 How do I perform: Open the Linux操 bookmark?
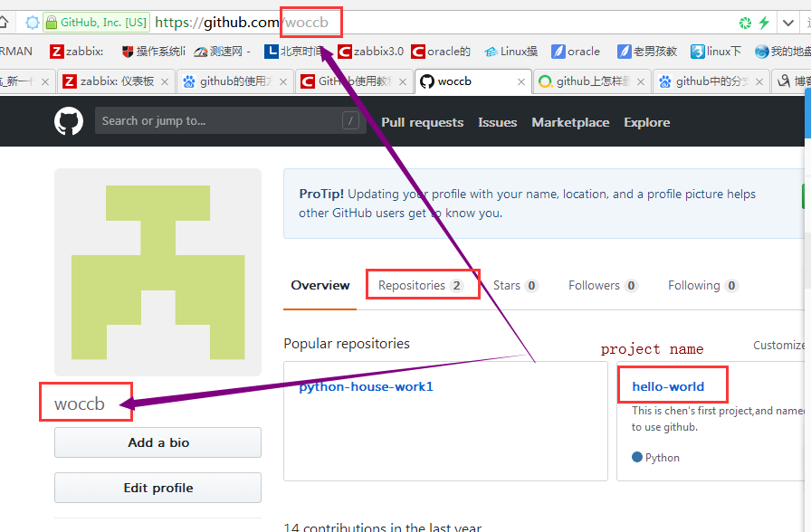tap(511, 52)
